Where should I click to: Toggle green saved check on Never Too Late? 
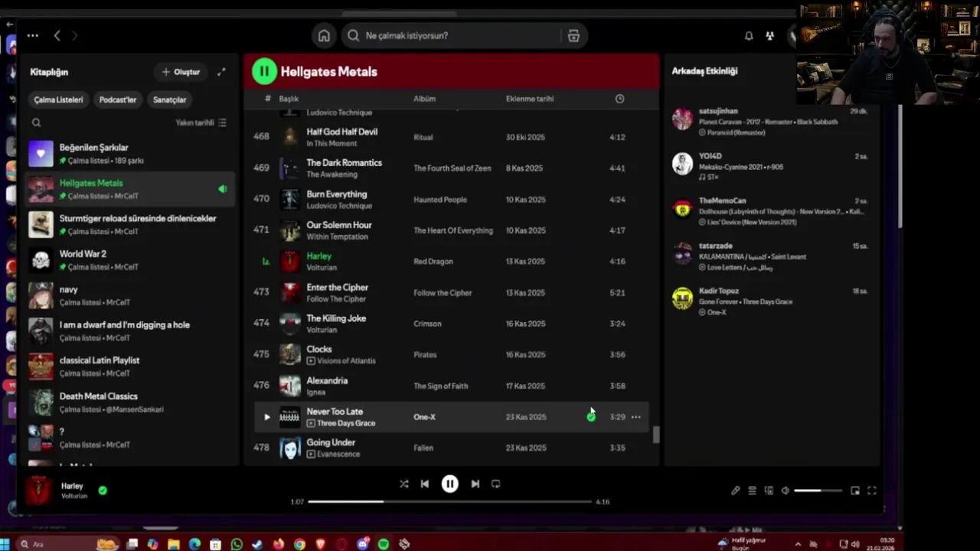[591, 417]
